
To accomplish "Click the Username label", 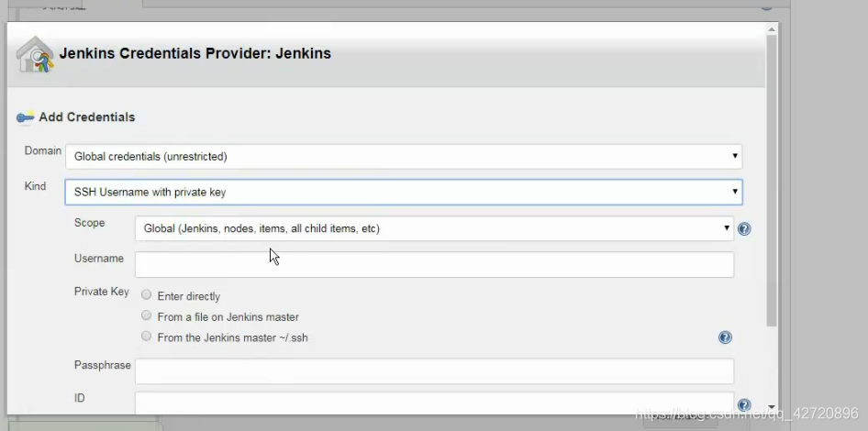I will pos(99,259).
